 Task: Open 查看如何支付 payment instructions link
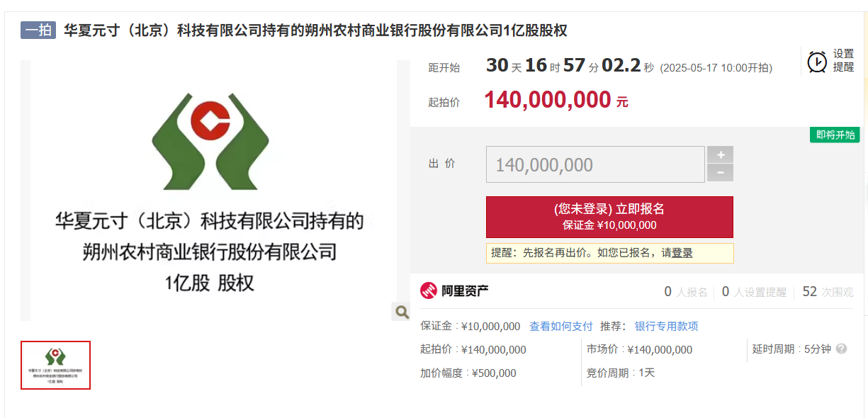click(560, 327)
